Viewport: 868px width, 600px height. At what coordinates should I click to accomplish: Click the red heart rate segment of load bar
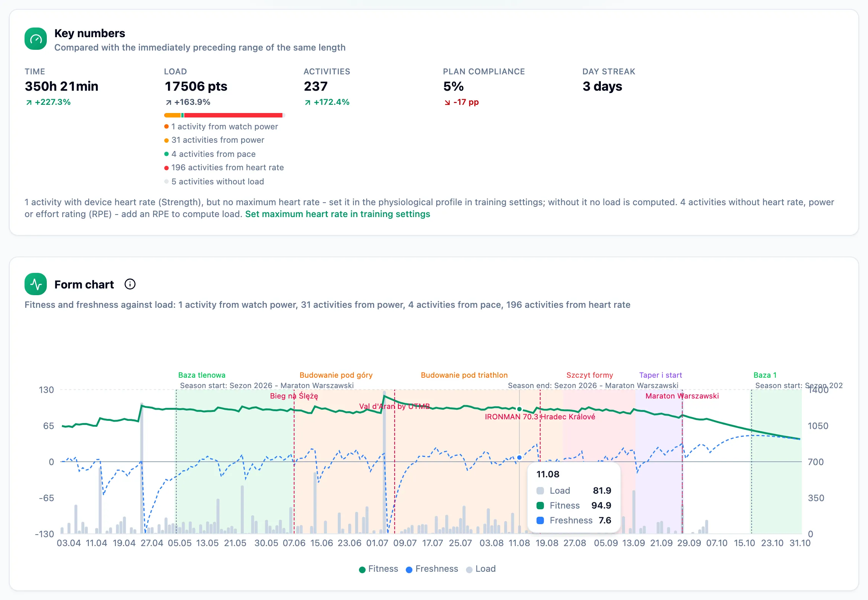click(x=233, y=115)
